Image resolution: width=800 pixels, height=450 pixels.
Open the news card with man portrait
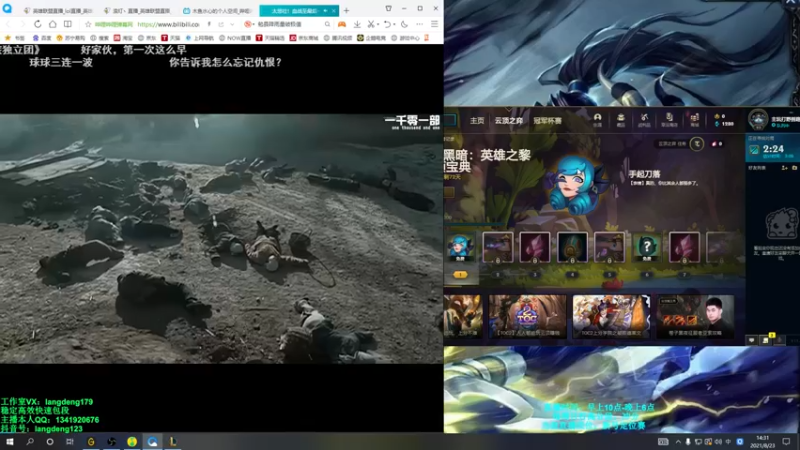click(695, 316)
